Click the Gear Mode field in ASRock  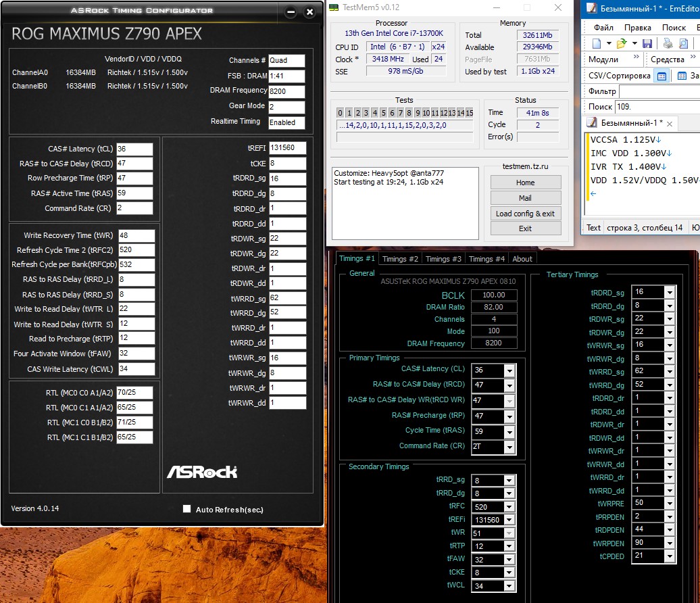tap(286, 107)
